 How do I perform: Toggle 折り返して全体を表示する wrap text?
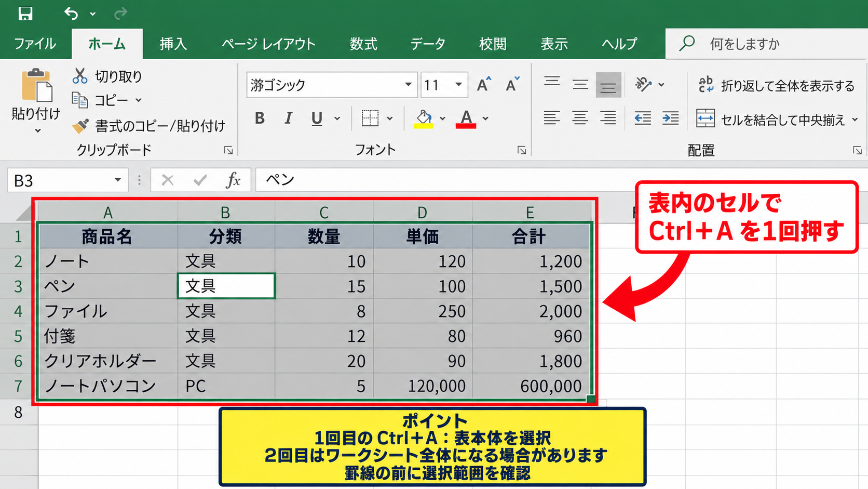click(x=776, y=85)
